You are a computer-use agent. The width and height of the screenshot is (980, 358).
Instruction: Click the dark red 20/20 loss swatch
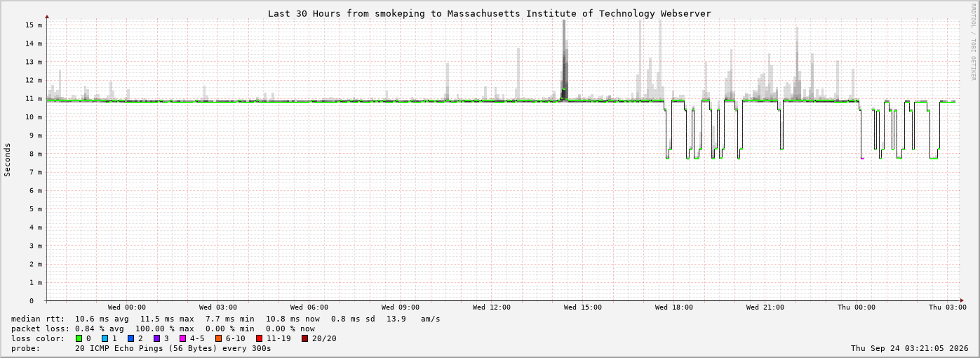[305, 338]
